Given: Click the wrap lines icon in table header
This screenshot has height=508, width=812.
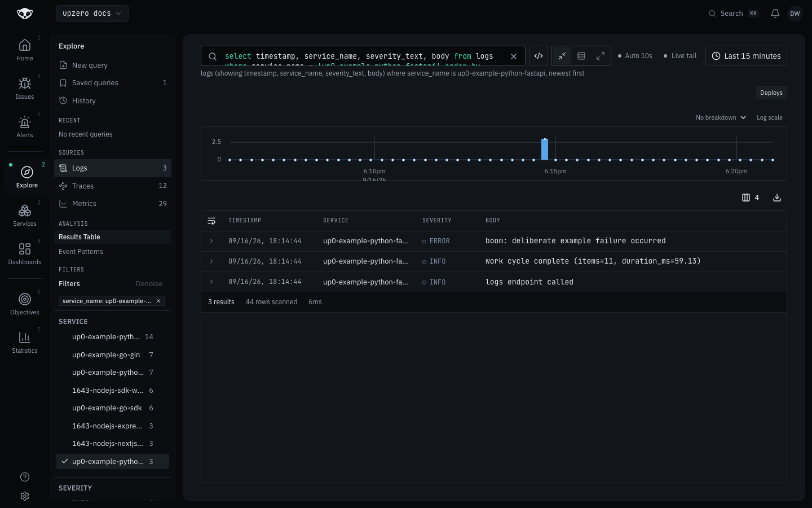Looking at the screenshot, I should click(x=211, y=221).
